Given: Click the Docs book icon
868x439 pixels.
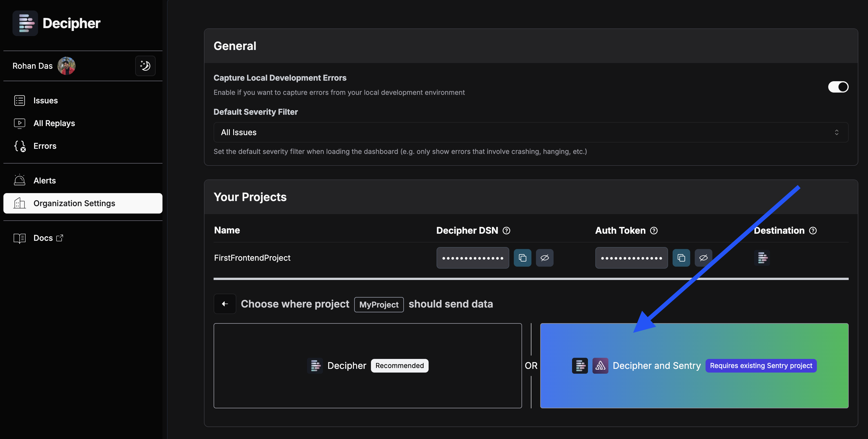Looking at the screenshot, I should [20, 238].
